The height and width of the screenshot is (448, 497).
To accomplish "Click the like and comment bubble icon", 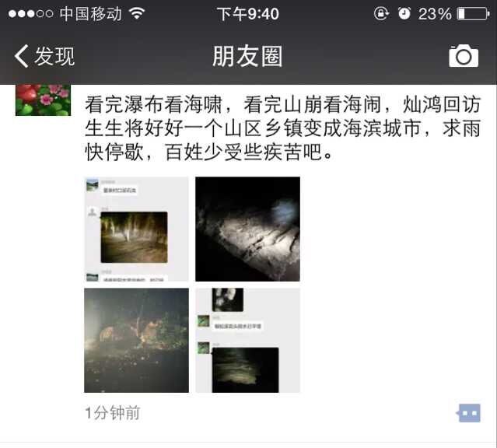I will click(x=468, y=413).
